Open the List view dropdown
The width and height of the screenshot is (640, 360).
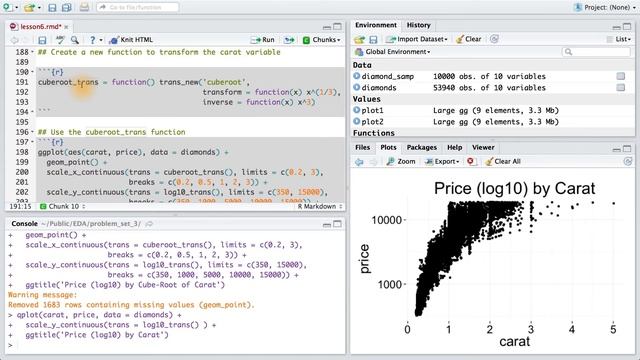pos(619,39)
